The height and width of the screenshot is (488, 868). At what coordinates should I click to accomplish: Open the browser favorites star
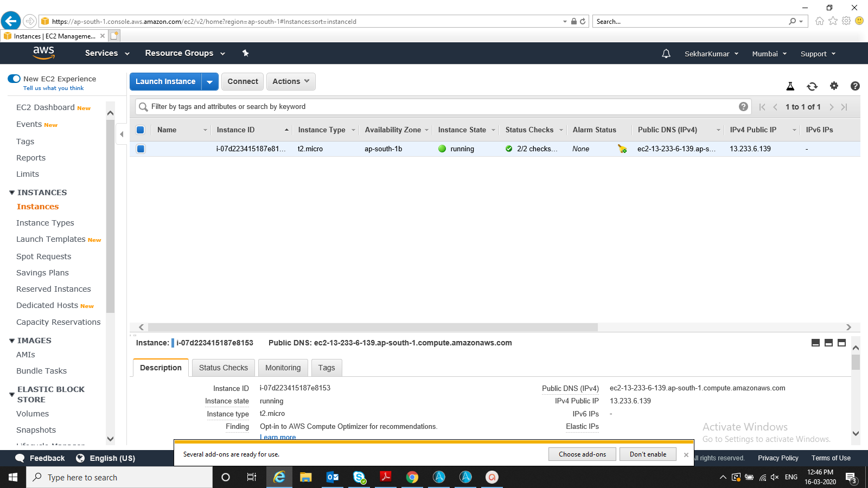[833, 21]
